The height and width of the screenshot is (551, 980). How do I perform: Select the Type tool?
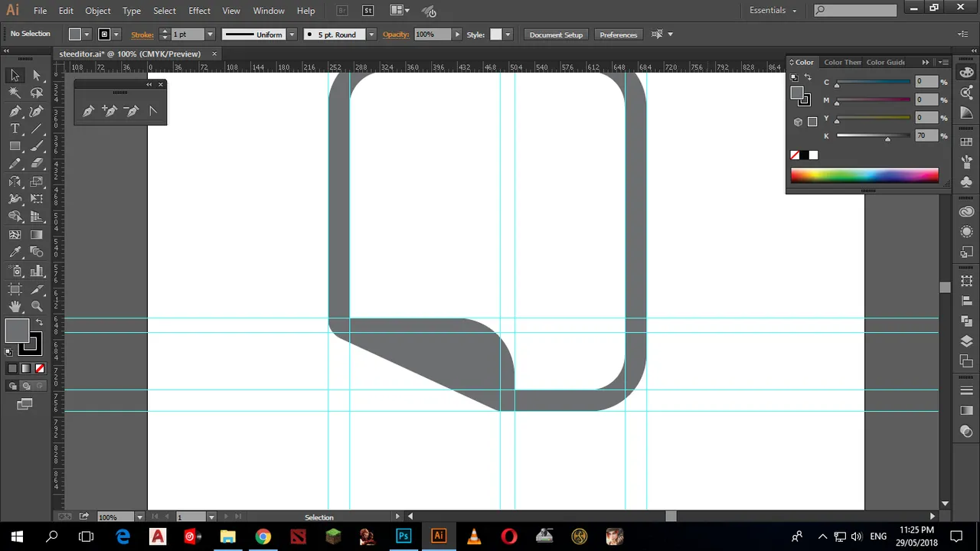[x=15, y=129]
